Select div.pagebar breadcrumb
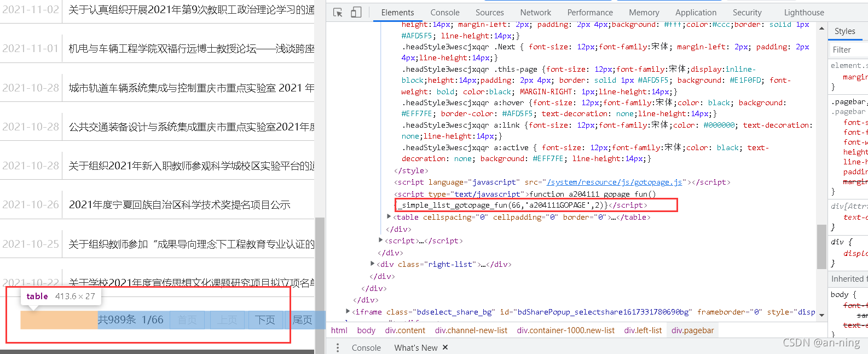868x354 pixels. point(693,330)
